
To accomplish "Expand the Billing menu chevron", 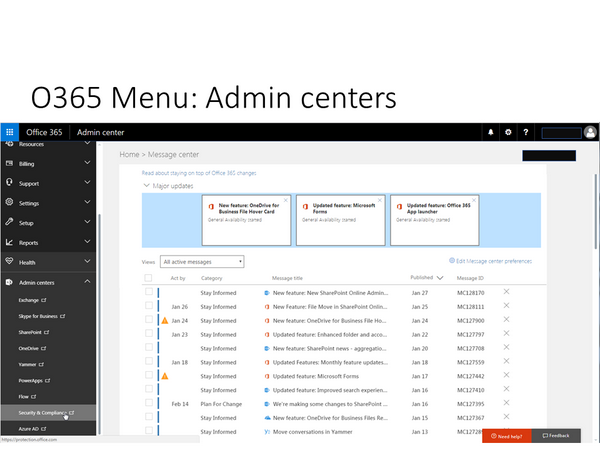I will coord(87,163).
